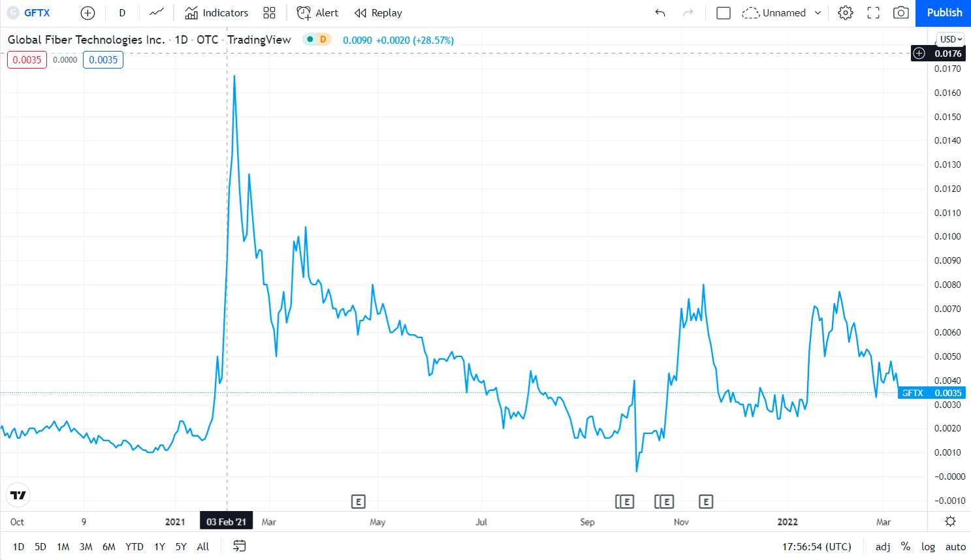Take a chart snapshot with camera icon
Viewport: 971px width, 560px height.
901,13
